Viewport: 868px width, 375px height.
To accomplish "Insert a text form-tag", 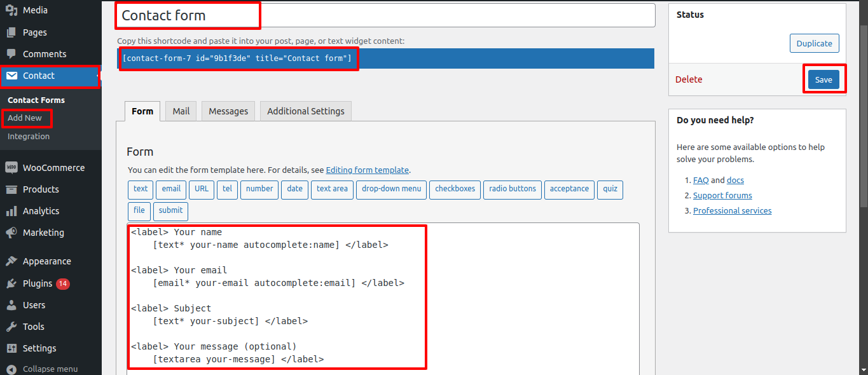I will (x=141, y=189).
